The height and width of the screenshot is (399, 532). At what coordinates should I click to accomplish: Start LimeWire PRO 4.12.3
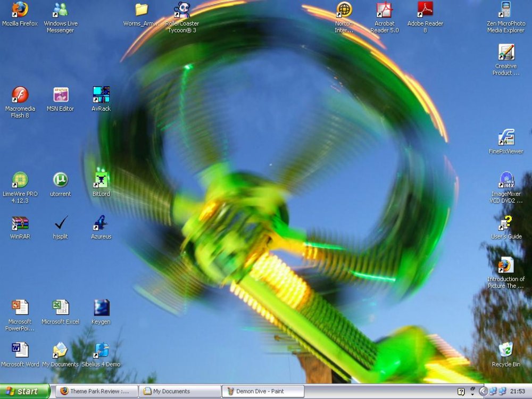tap(20, 181)
